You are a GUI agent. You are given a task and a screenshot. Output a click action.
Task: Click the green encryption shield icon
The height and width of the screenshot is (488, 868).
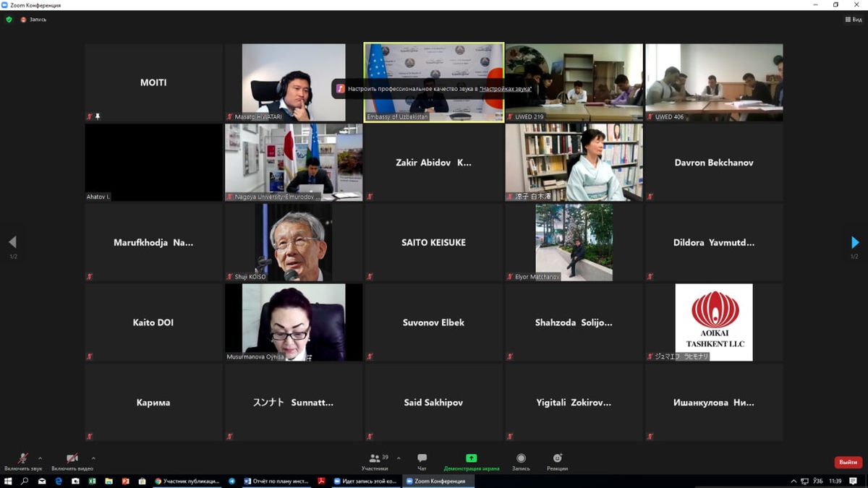(x=9, y=20)
